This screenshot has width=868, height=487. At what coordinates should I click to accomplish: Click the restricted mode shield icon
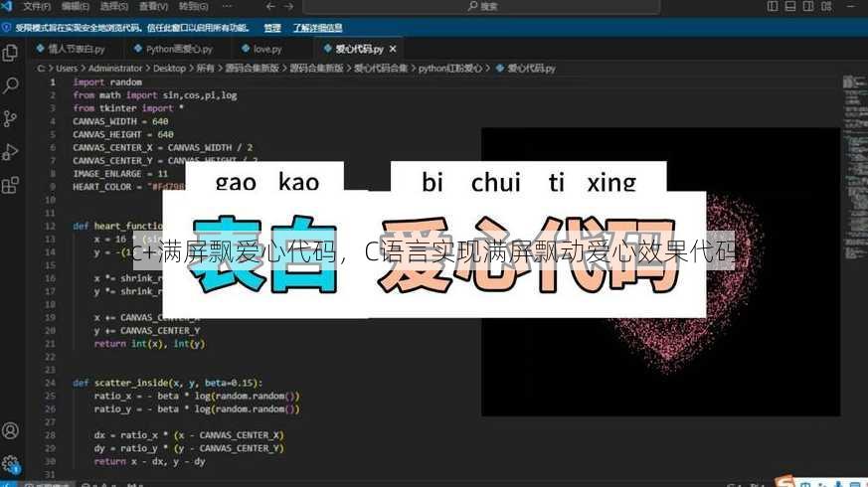click(x=6, y=27)
